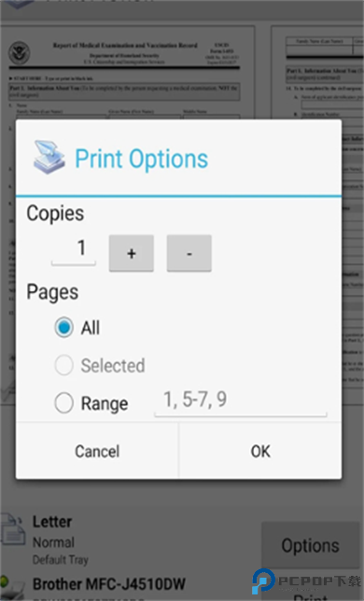Image resolution: width=364 pixels, height=601 pixels.
Task: Open the first document page thumbnail
Action: click(127, 73)
